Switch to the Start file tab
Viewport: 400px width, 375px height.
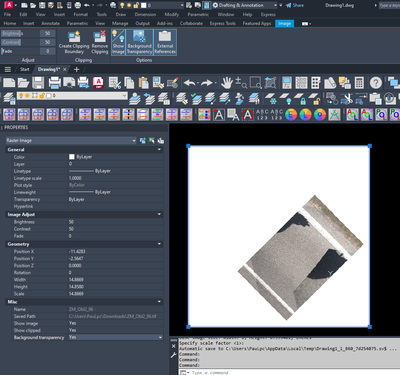[x=25, y=69]
